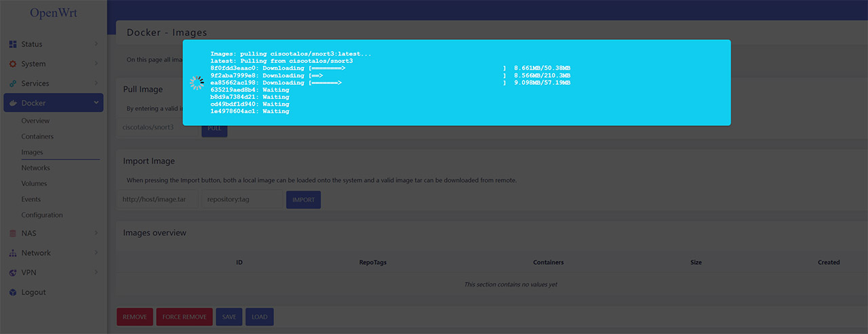The image size is (868, 334).
Task: Collapse the Docker menu chevron
Action: pyautogui.click(x=96, y=103)
